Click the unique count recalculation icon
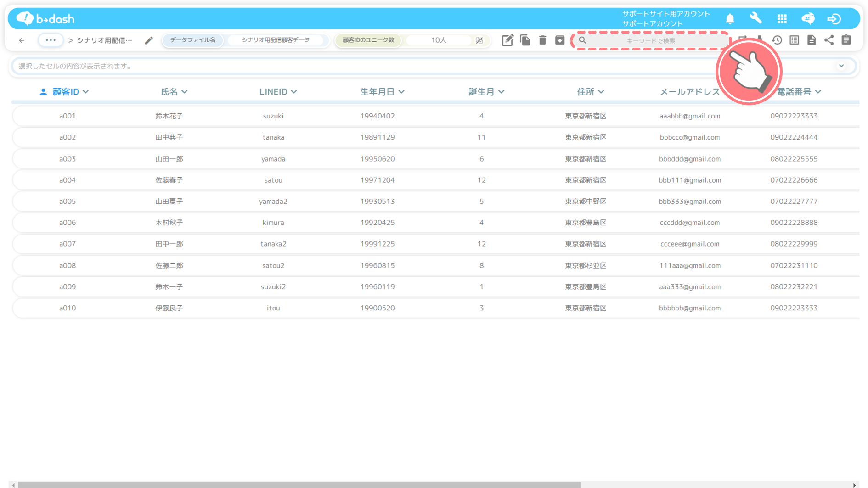The height and width of the screenshot is (488, 868). 479,40
